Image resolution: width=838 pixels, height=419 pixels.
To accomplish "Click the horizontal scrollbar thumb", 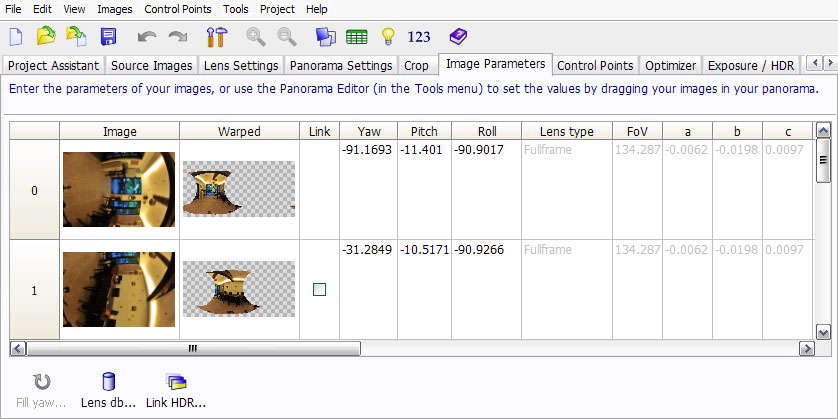I will tap(192, 348).
